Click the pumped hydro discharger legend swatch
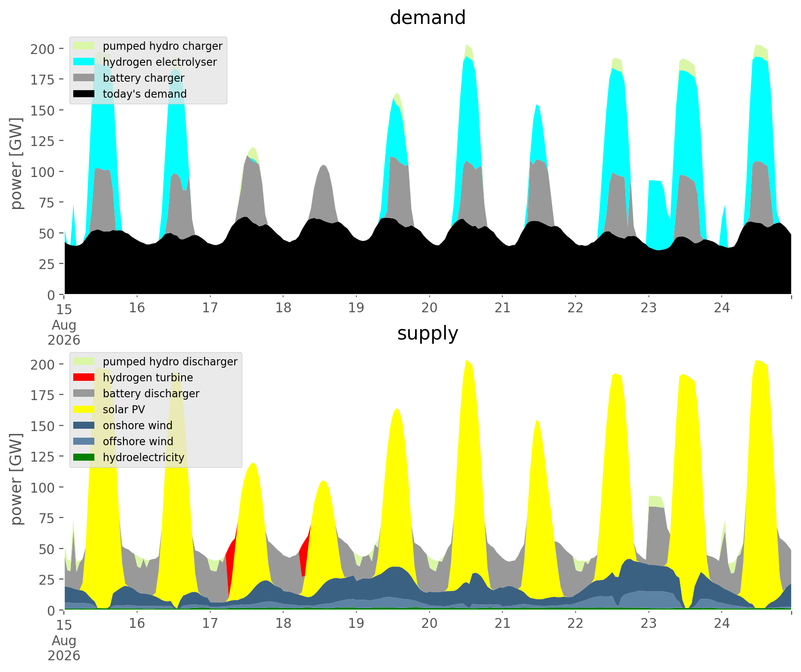Screen dimensions: 801x672 coord(84,362)
